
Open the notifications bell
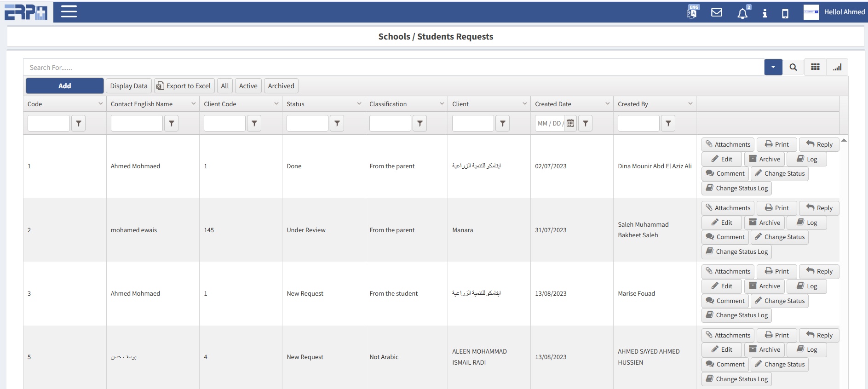tap(742, 13)
